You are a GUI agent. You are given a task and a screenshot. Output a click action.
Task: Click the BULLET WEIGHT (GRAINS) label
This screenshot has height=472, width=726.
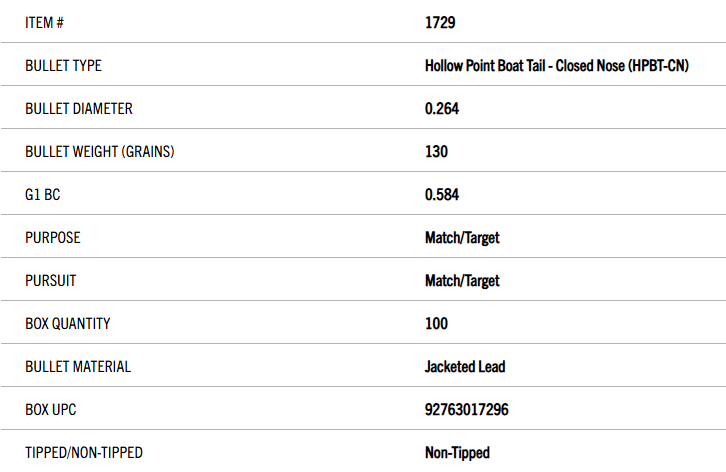click(x=100, y=152)
